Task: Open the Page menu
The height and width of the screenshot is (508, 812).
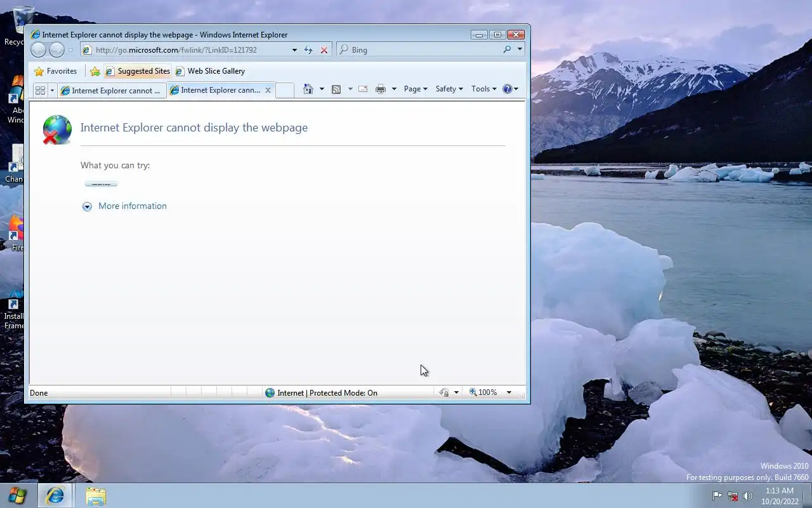Action: 416,89
